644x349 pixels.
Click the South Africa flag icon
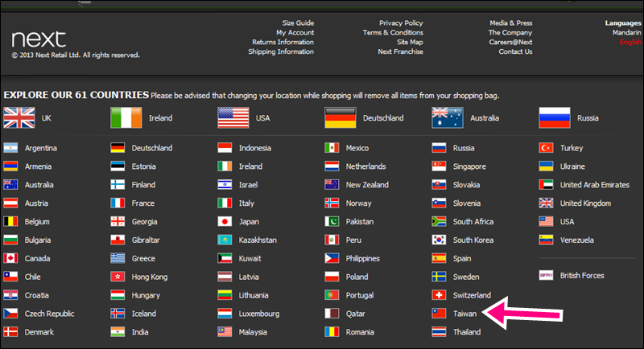pos(439,221)
